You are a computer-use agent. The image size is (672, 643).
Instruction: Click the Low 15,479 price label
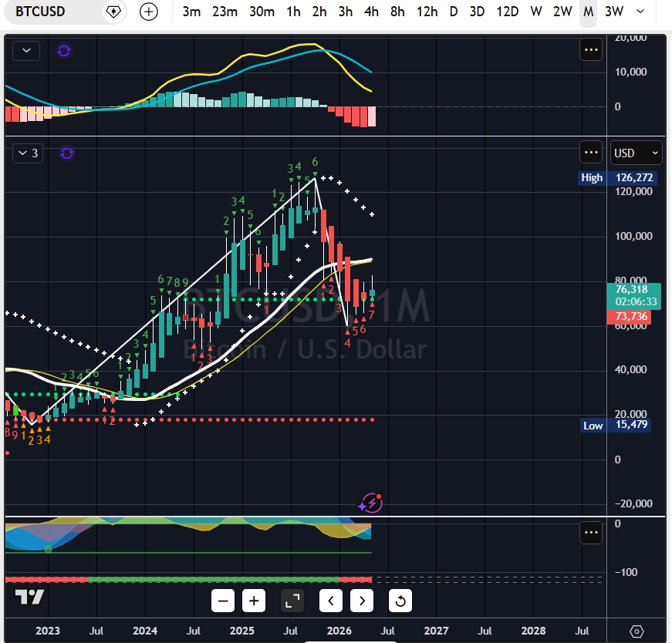pos(615,425)
